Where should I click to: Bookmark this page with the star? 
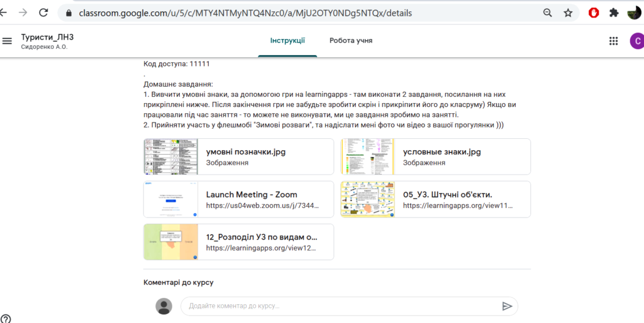(568, 13)
